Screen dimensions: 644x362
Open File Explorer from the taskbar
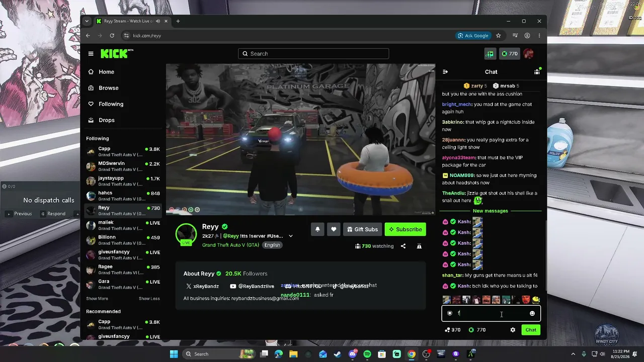click(293, 354)
